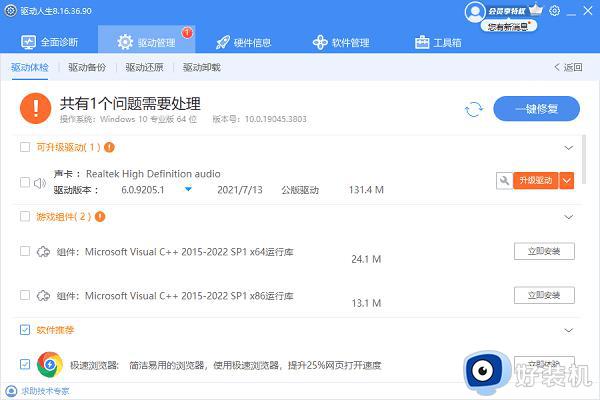600x400 pixels.
Task: Open the 全面诊断 tab
Action: pos(49,42)
